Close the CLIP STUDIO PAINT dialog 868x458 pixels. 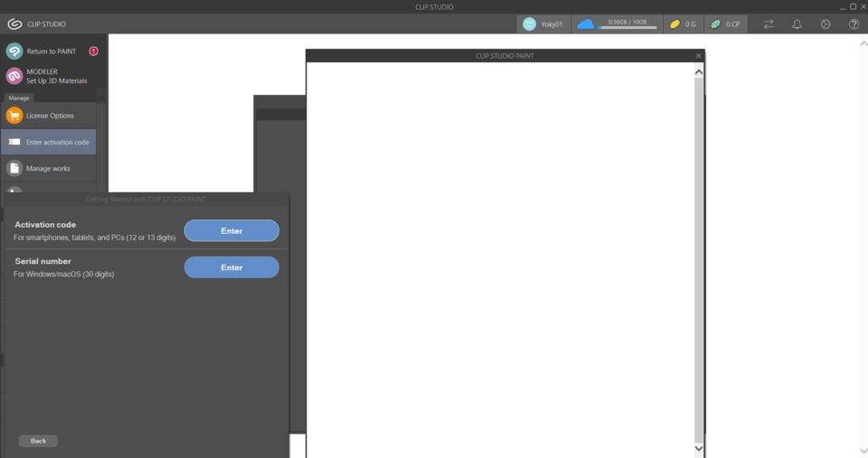point(699,56)
